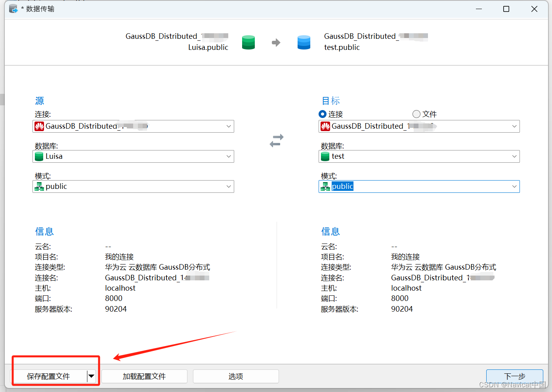This screenshot has height=392, width=552.
Task: Click the blue target database icon in header
Action: 304,42
